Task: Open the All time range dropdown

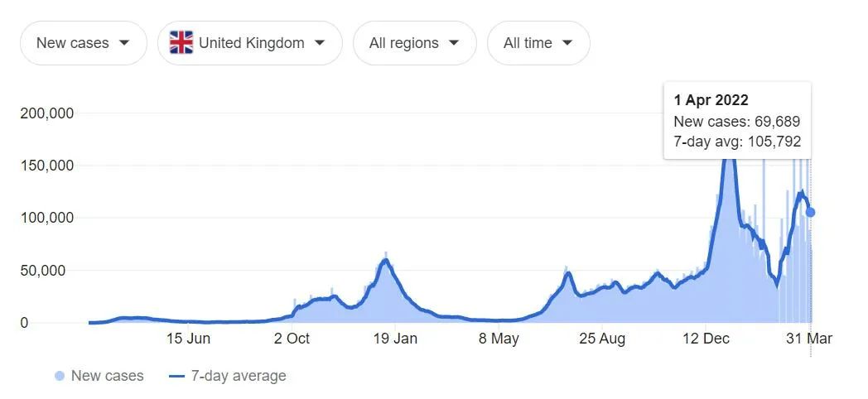Action: [538, 43]
